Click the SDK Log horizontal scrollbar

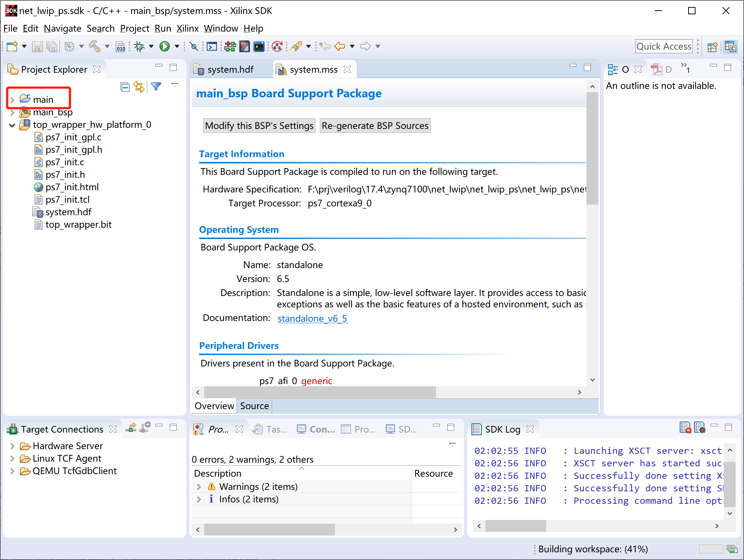click(x=516, y=526)
